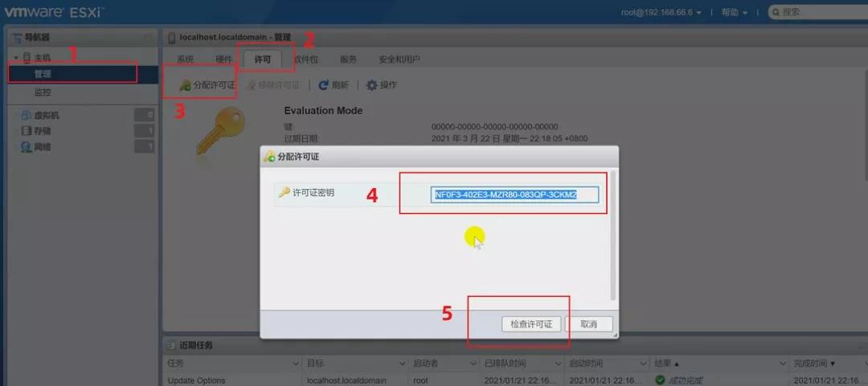Switch to the 安全和用户 tab
The image size is (868, 386).
point(399,60)
